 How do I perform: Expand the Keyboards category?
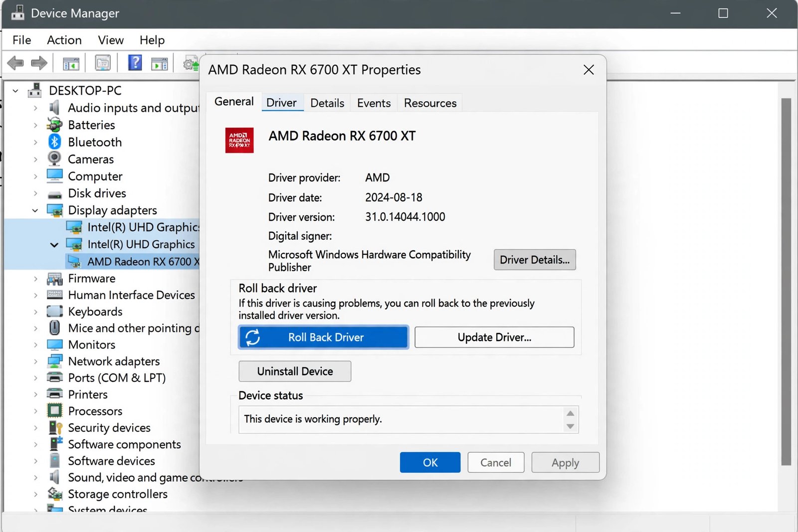35,312
